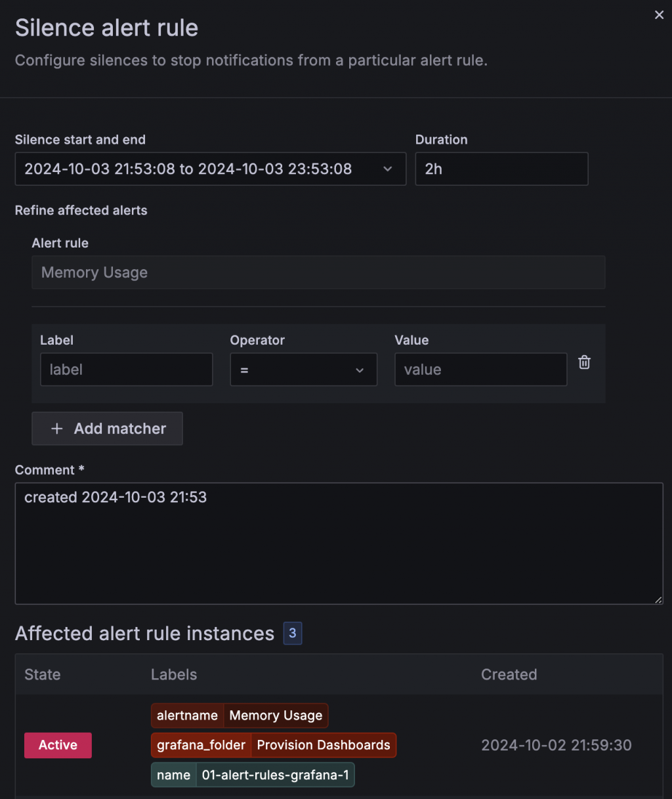Focus the matcher Value input field
The image size is (672, 799).
pos(480,370)
